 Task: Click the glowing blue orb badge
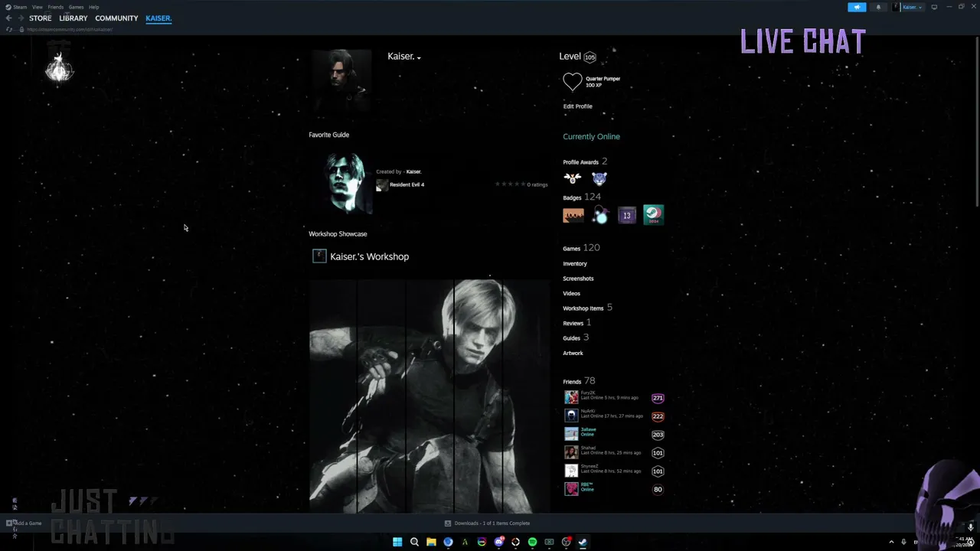pos(600,216)
